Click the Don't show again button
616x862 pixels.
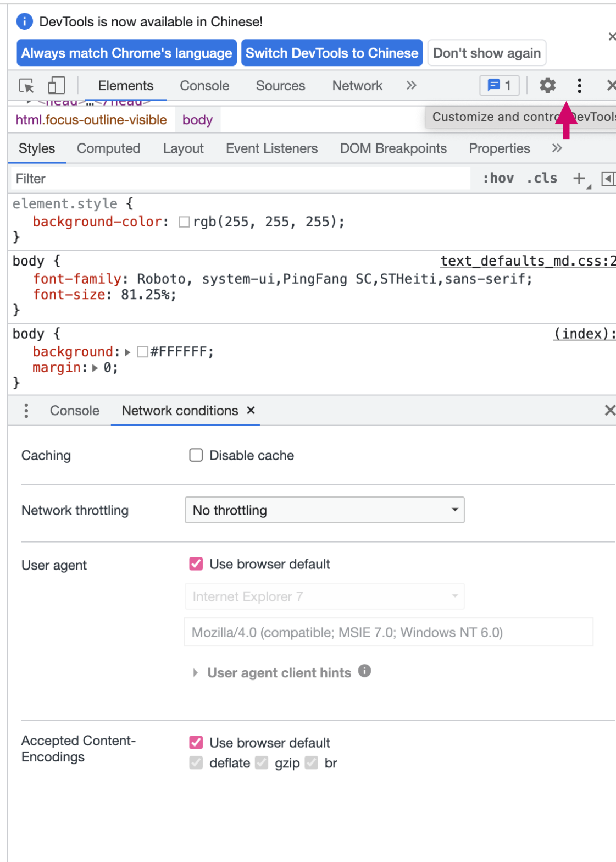tap(487, 53)
